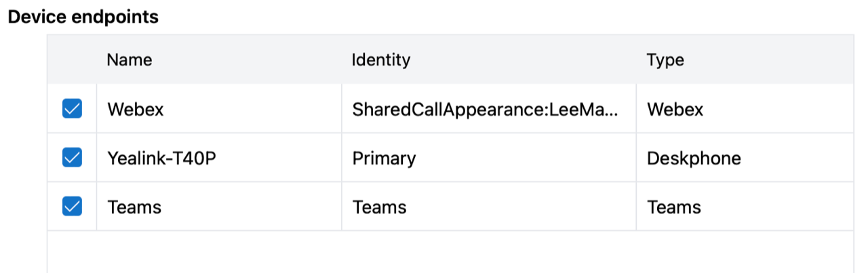Toggle the checkbox in the Teams row
Viewport: 868px width, 273px height.
[72, 207]
